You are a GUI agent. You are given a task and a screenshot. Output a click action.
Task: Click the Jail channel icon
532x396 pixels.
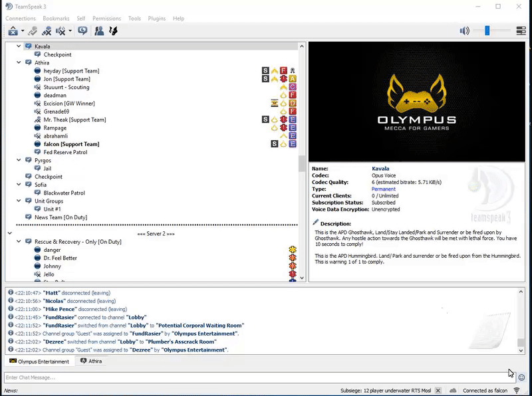click(37, 168)
